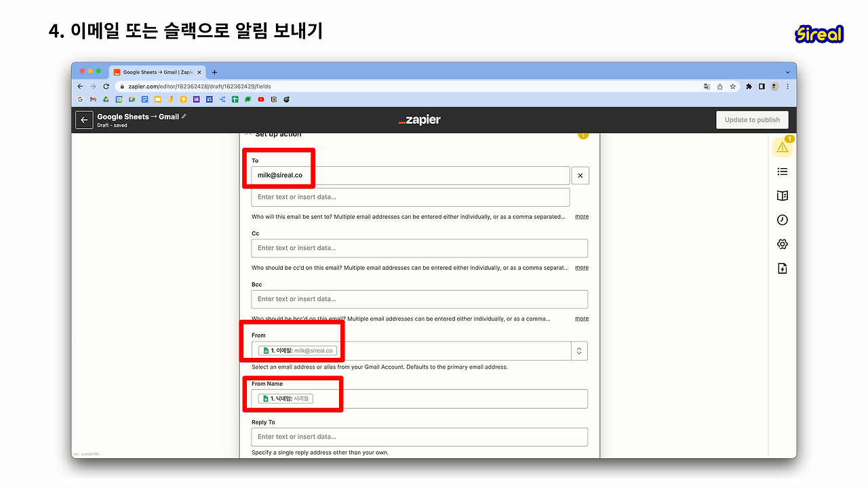This screenshot has height=488, width=868.
Task: Click the Reply To input field
Action: (419, 437)
